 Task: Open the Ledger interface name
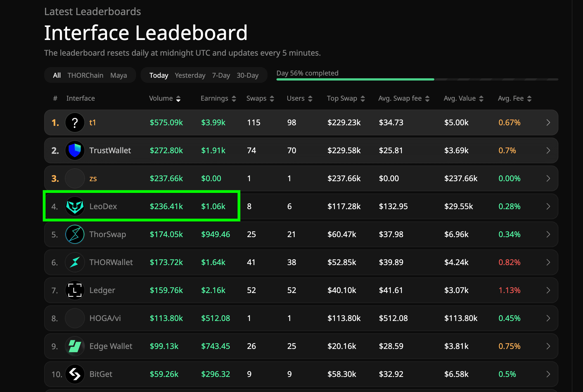(x=102, y=290)
